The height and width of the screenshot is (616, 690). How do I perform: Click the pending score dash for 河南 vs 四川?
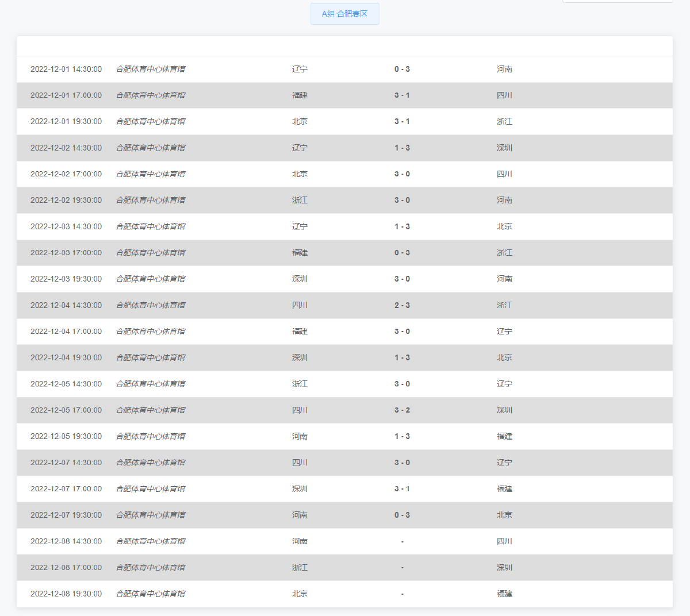(x=402, y=541)
